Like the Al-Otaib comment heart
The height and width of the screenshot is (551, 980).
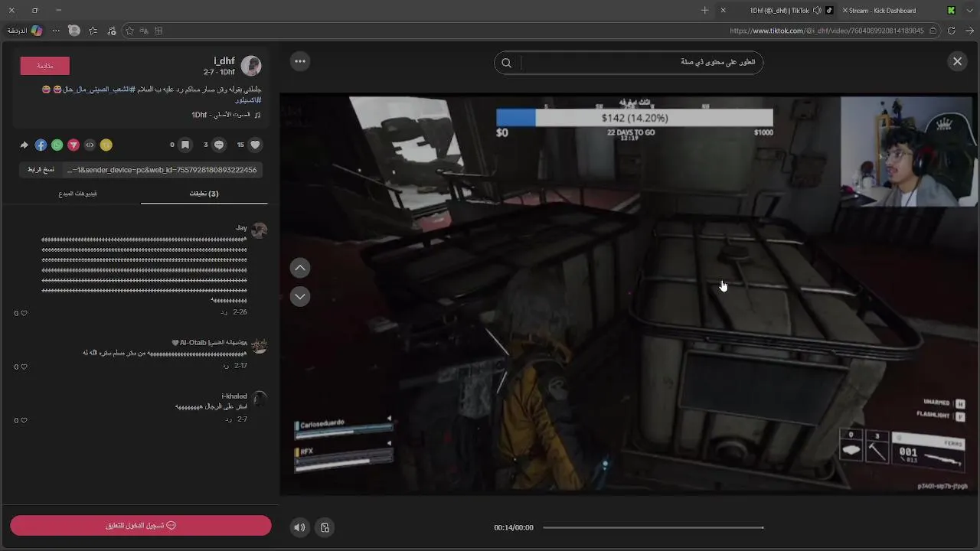(24, 367)
